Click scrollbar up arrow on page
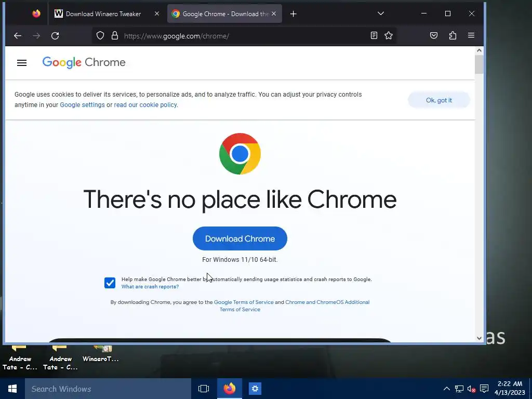This screenshot has width=532, height=399. pos(479,50)
